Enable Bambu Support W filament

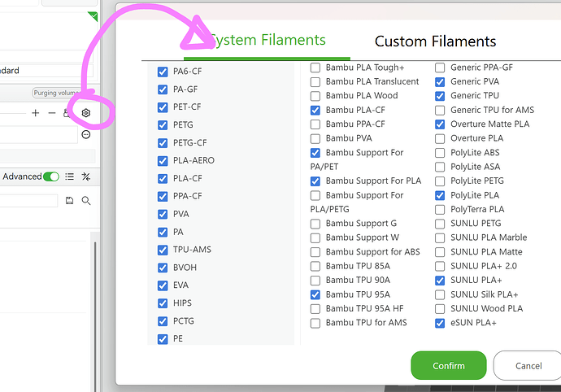coord(315,238)
